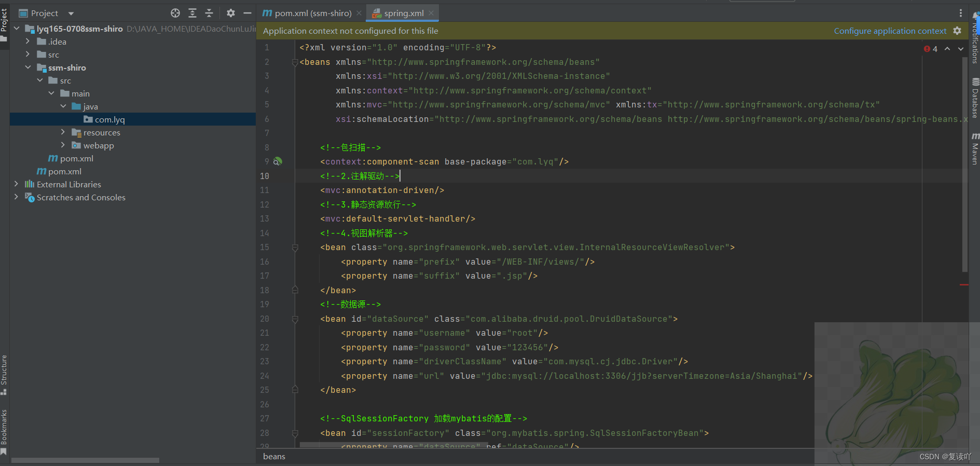Image resolution: width=980 pixels, height=466 pixels.
Task: Jump to previous highlighted error arrow
Action: (947, 49)
